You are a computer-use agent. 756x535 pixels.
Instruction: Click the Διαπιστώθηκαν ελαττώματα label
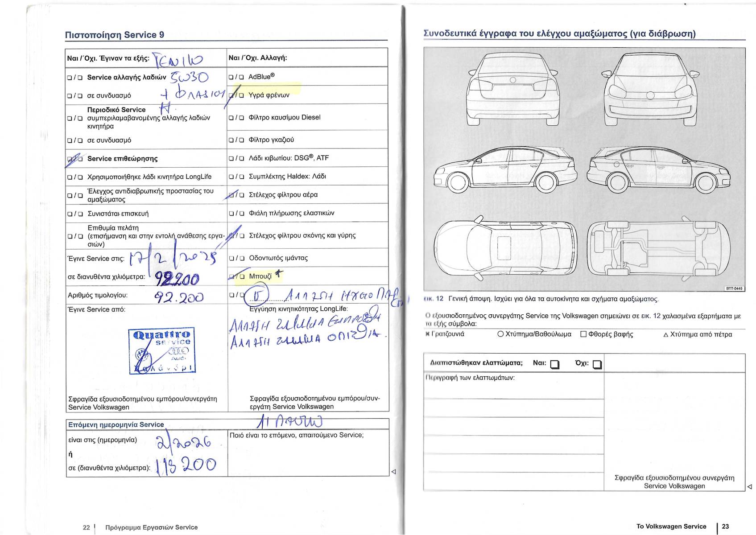476,362
